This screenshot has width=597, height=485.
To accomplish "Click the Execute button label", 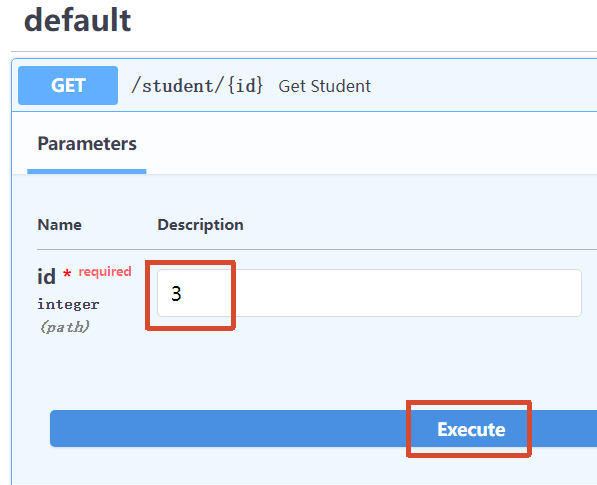I will [471, 429].
